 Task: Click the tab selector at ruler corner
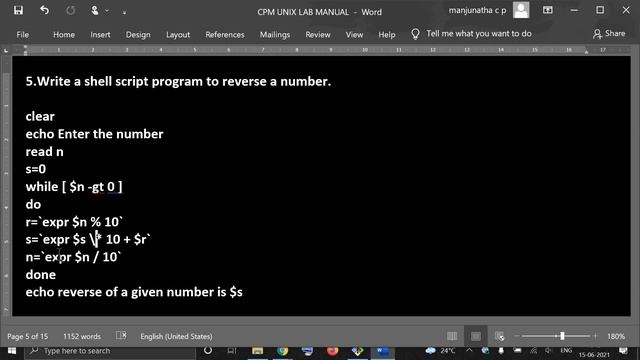(6, 51)
